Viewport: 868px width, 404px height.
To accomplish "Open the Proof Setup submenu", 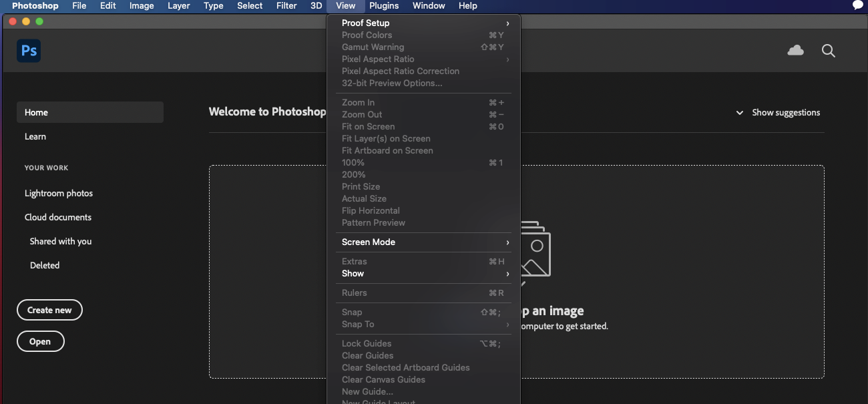I will [423, 23].
